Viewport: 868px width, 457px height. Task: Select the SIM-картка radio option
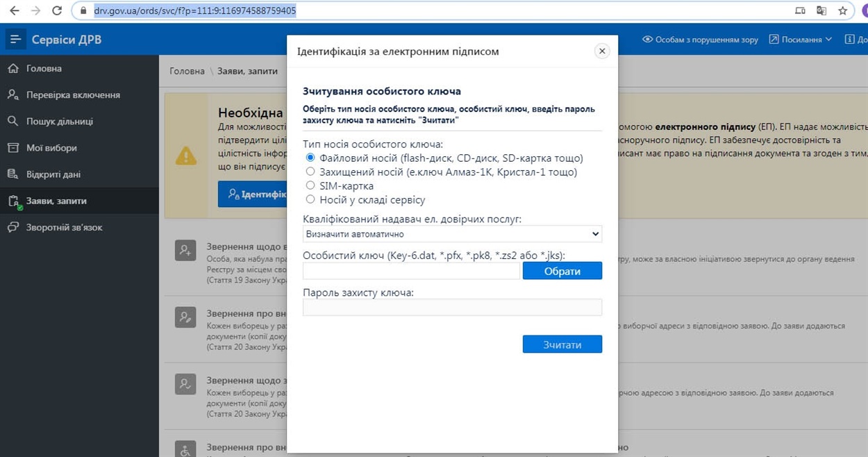click(x=310, y=185)
